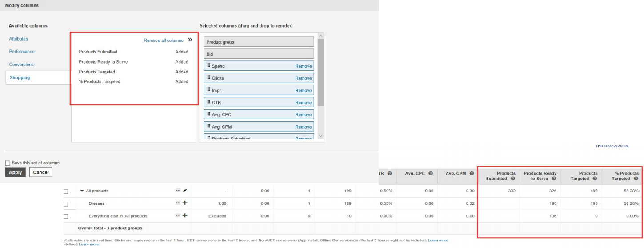Check the 'Save this set of columns' checkbox

coord(8,163)
